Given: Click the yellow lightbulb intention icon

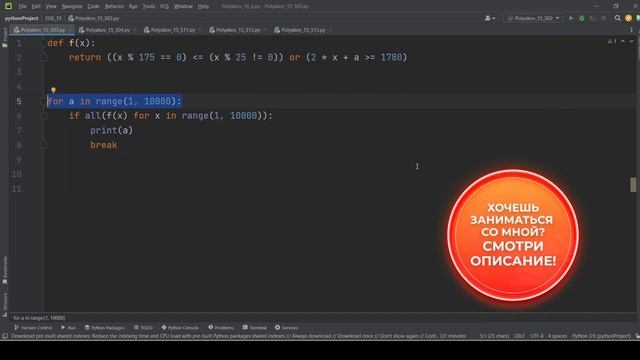Looking at the screenshot, I should (53, 90).
